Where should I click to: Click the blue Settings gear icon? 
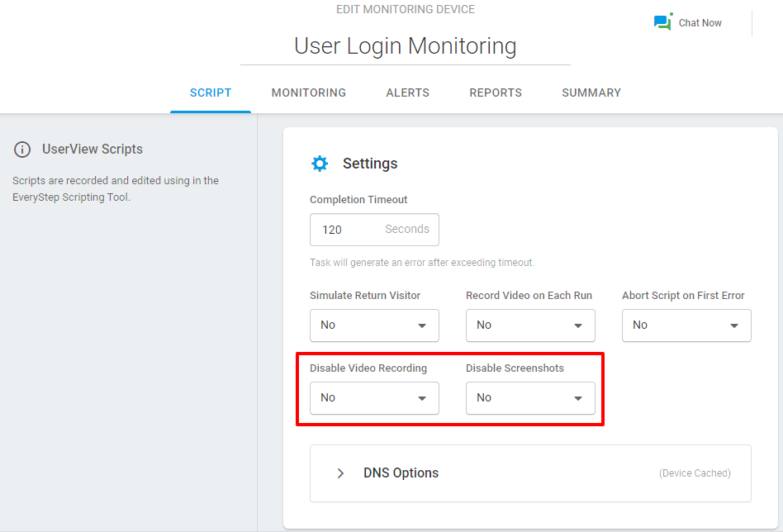tap(320, 164)
